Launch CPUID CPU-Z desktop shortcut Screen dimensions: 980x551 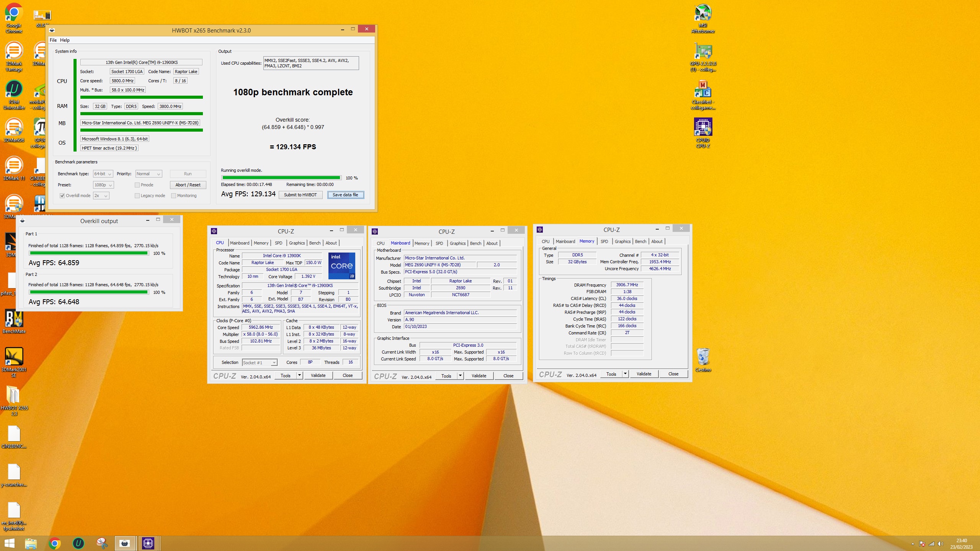pos(703,133)
